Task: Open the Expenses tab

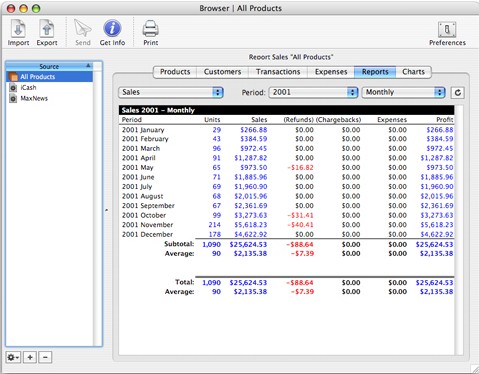Action: tap(331, 72)
